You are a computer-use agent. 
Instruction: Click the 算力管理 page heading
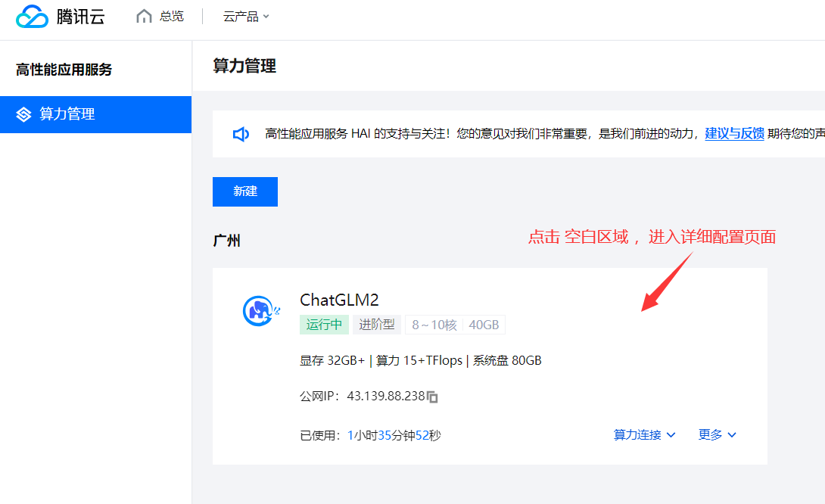click(x=244, y=67)
